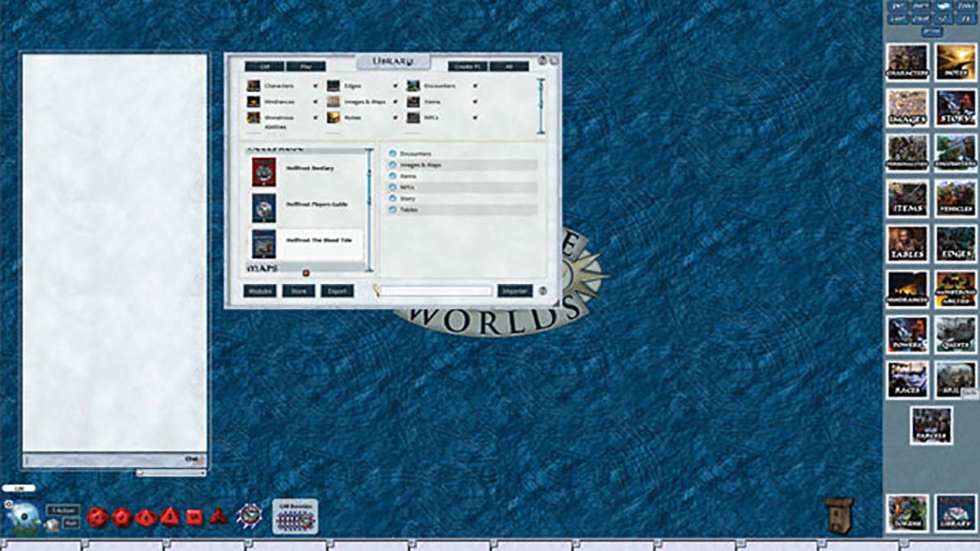Click inside the chat input field
Screen dimensions: 980x551
[107, 460]
